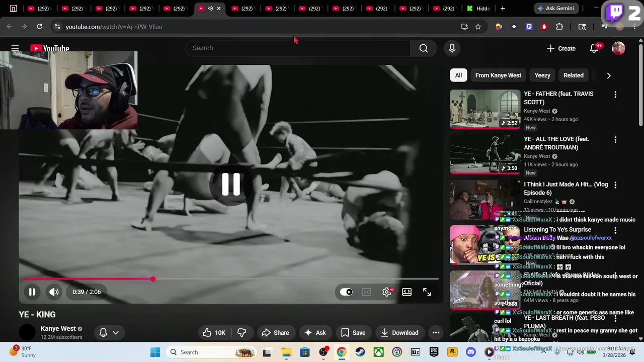The width and height of the screenshot is (644, 362).
Task: Click the Create button
Action: pyautogui.click(x=561, y=48)
